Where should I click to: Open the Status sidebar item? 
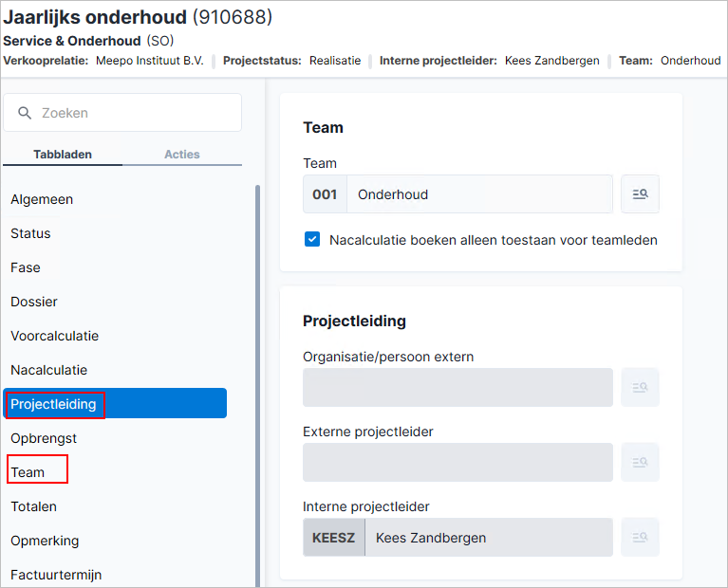point(30,233)
